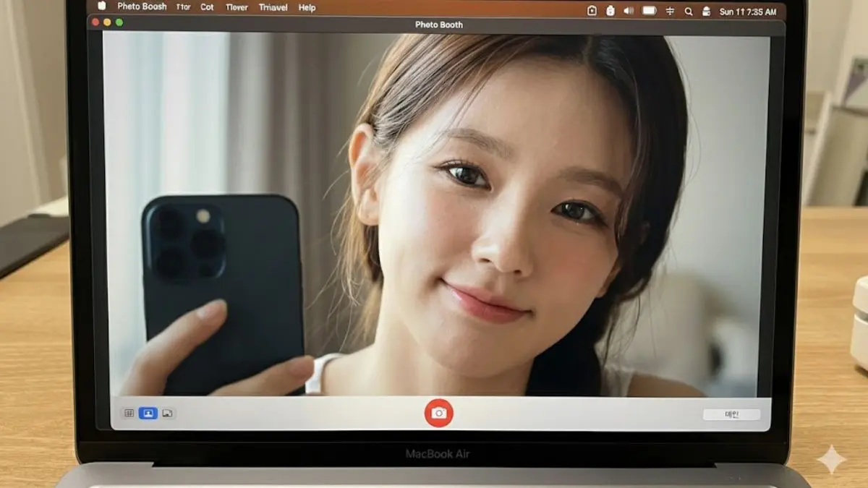Open the Help menu
The height and width of the screenshot is (488, 868).
[307, 7]
